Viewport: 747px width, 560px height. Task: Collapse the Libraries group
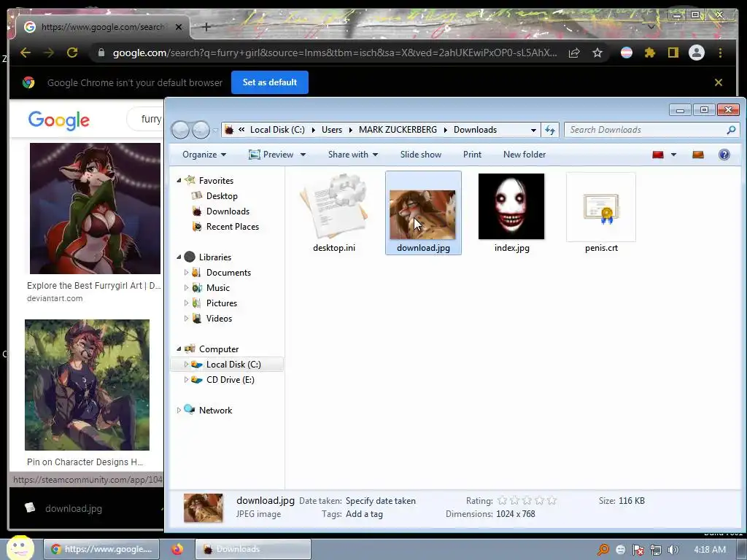pyautogui.click(x=179, y=257)
